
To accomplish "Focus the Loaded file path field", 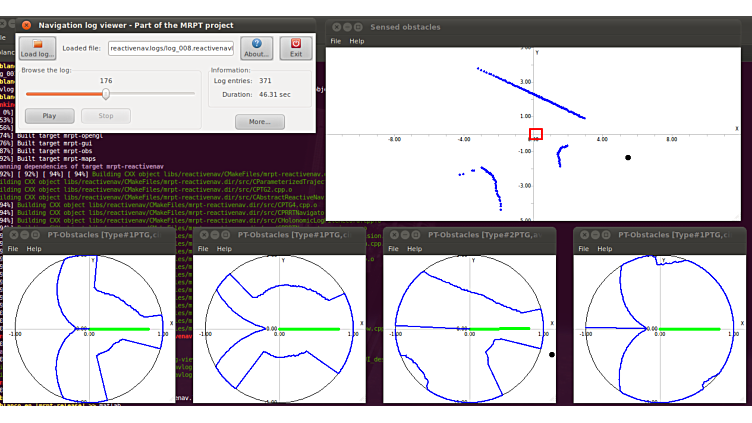I will (x=170, y=48).
